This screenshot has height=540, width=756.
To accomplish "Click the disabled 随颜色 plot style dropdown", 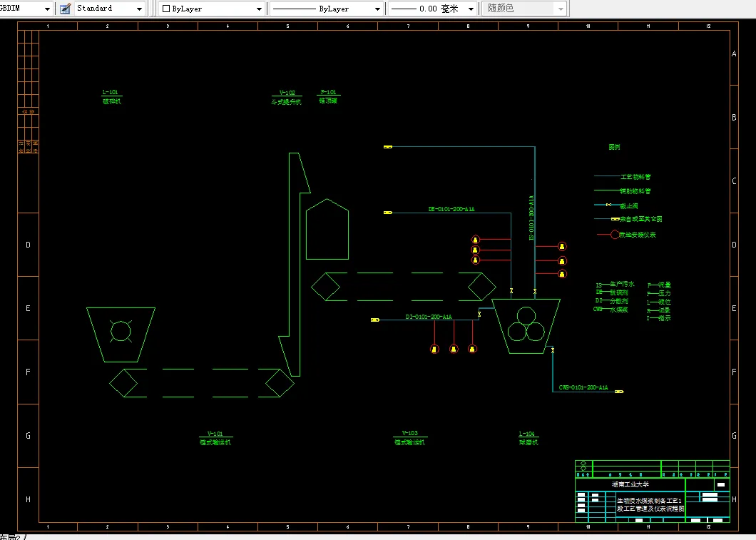I will (523, 9).
